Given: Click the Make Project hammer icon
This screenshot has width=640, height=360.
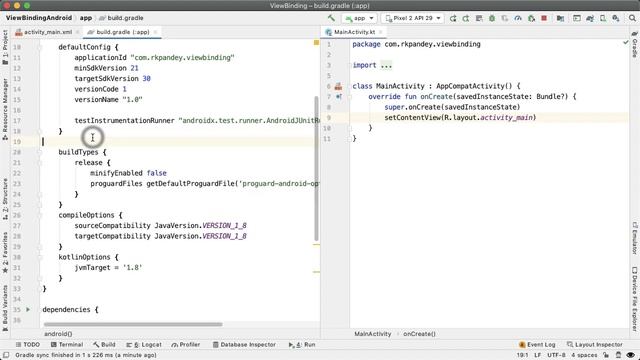Looking at the screenshot, I should pos(331,18).
